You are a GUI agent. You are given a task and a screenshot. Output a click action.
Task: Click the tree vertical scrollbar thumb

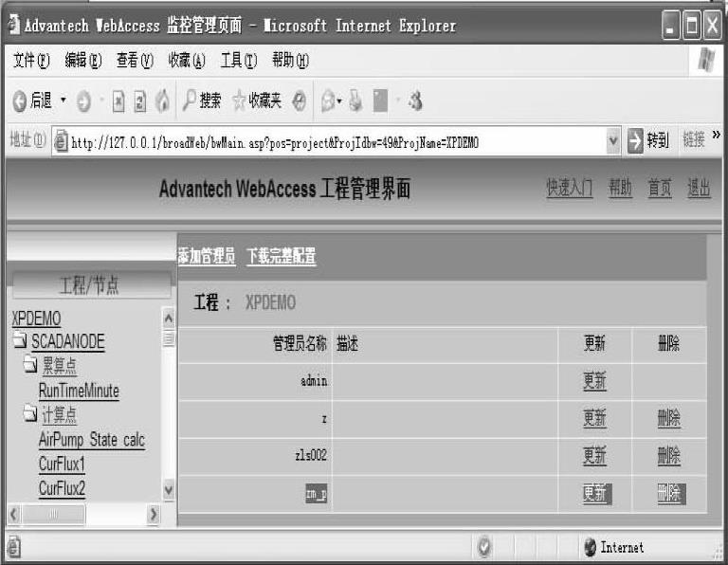point(169,338)
